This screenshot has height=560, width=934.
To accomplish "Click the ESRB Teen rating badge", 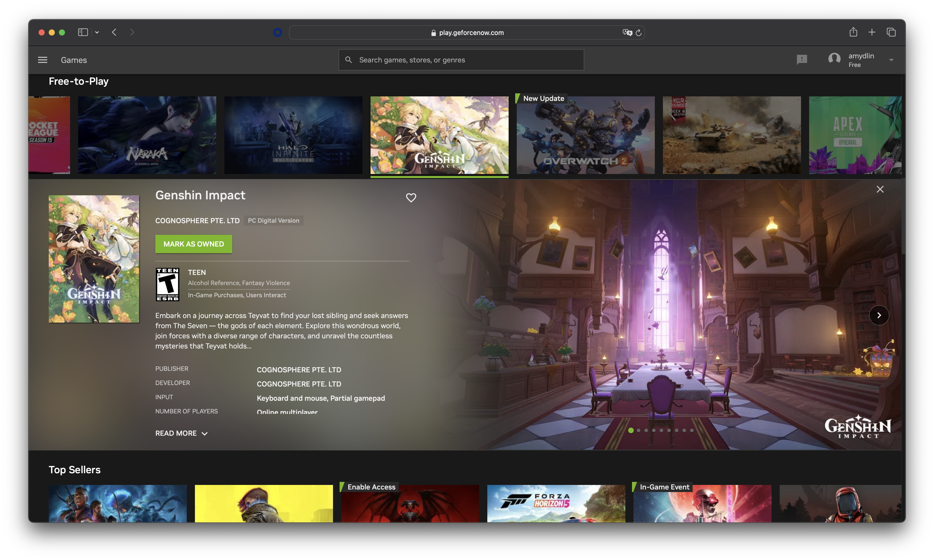I will coord(167,285).
